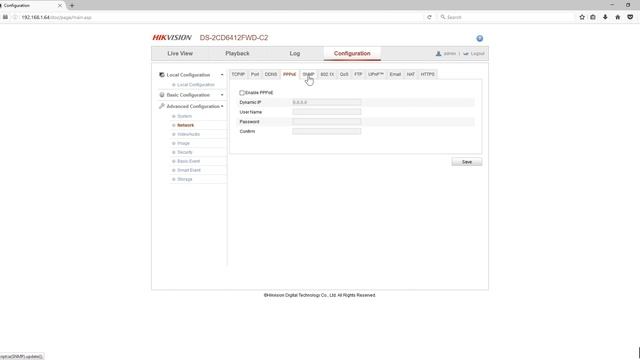Open the QoS network tab

pyautogui.click(x=344, y=74)
